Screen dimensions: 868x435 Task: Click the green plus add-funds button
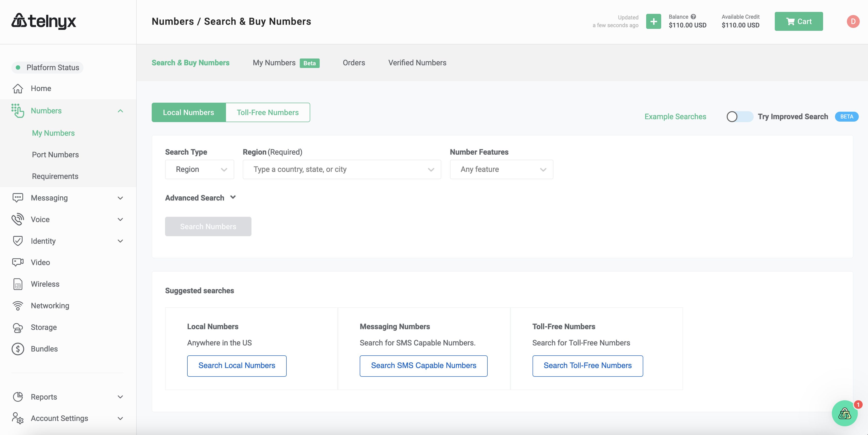click(653, 21)
